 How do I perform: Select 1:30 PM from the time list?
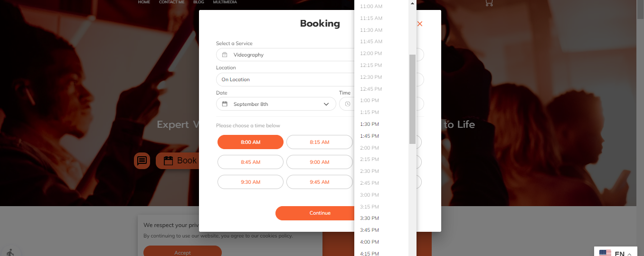pyautogui.click(x=369, y=124)
